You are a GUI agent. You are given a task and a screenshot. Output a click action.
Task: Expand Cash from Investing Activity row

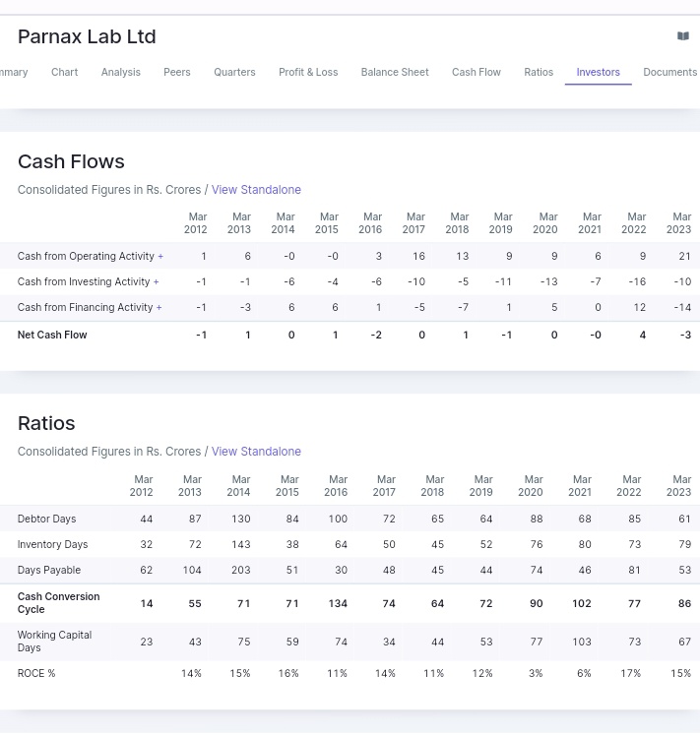point(157,281)
